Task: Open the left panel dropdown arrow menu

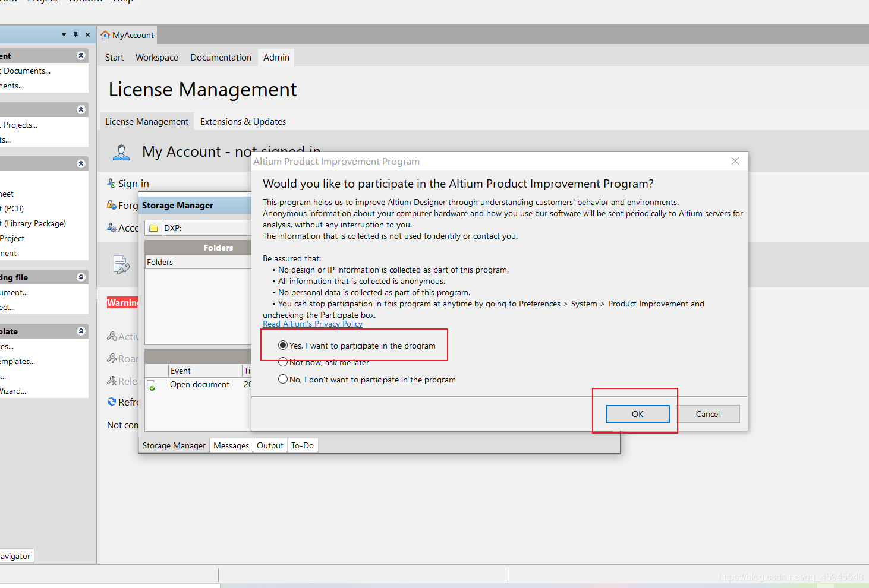Action: pyautogui.click(x=64, y=34)
